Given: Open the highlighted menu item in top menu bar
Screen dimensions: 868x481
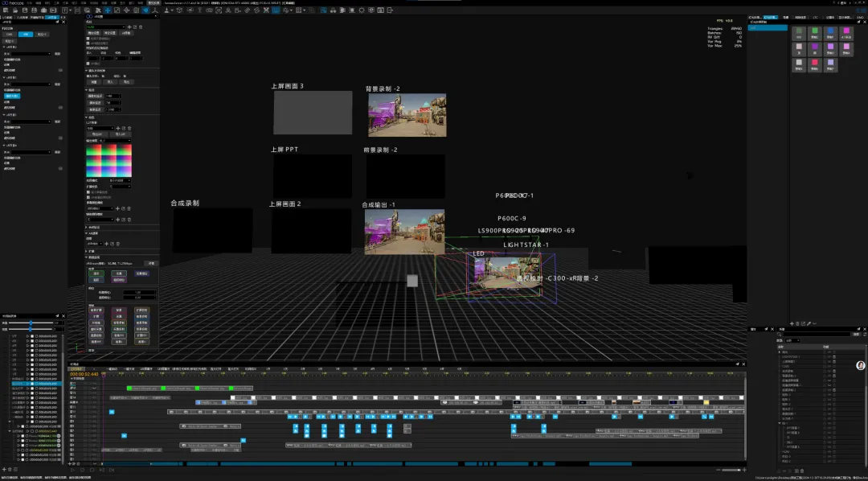Looking at the screenshot, I should pyautogui.click(x=154, y=2).
